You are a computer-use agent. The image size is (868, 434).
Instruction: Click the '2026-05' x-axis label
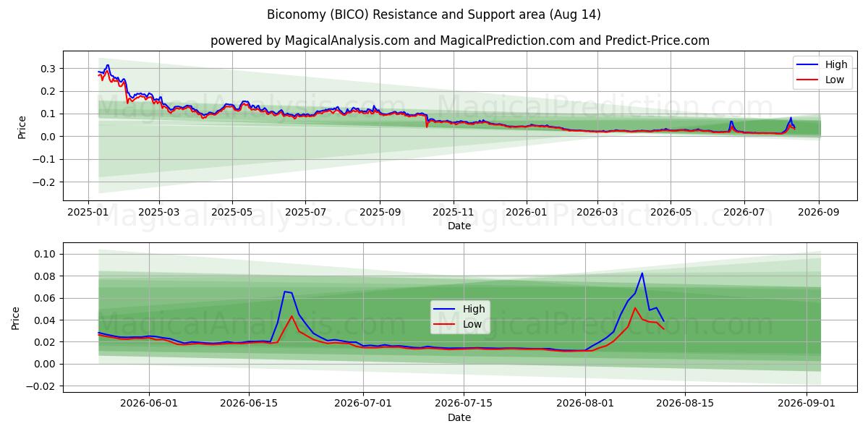(x=671, y=213)
